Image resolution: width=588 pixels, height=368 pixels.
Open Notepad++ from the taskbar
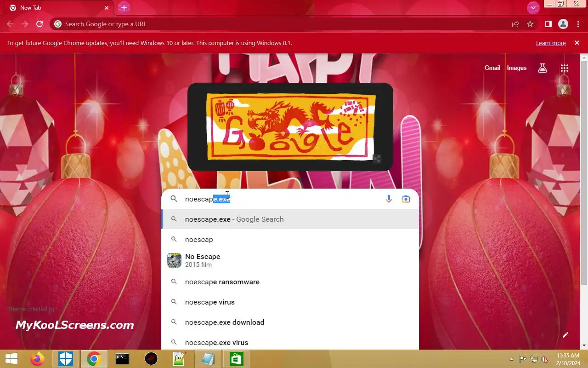coord(180,359)
